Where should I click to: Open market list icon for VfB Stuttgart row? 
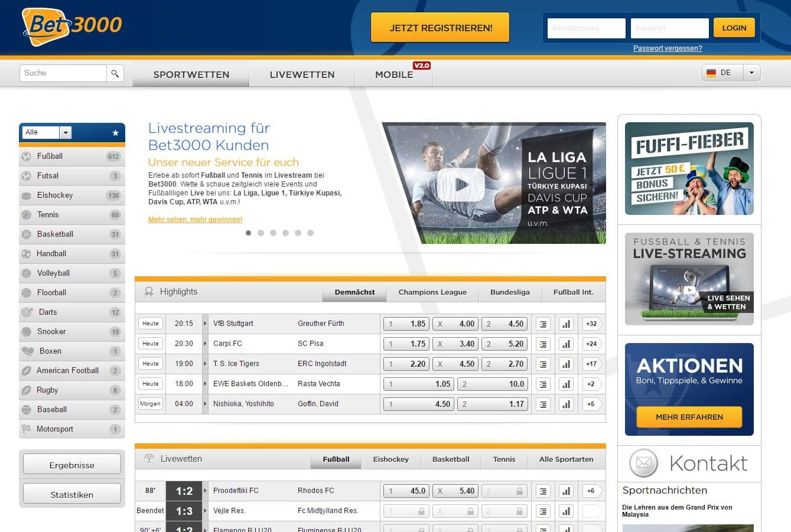click(x=543, y=324)
